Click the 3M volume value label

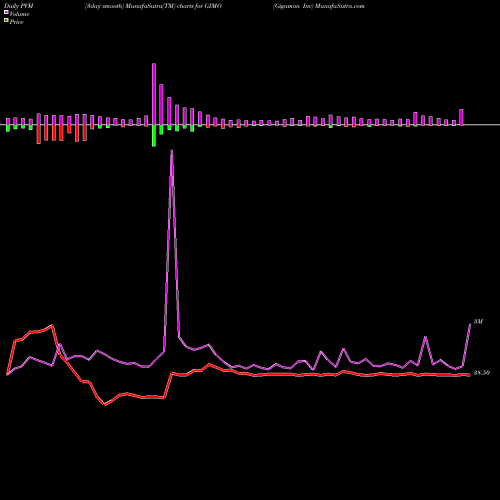478,322
